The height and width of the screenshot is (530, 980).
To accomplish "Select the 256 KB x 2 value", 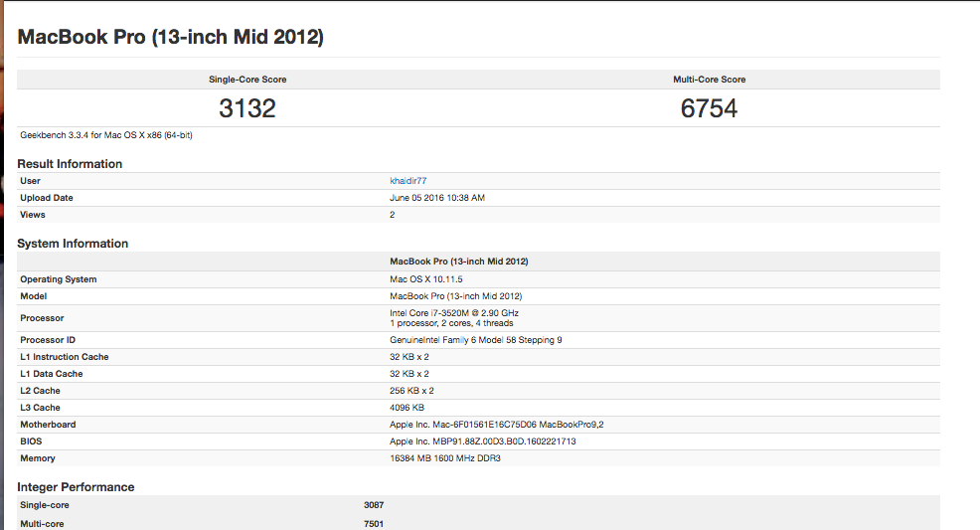I will click(411, 391).
